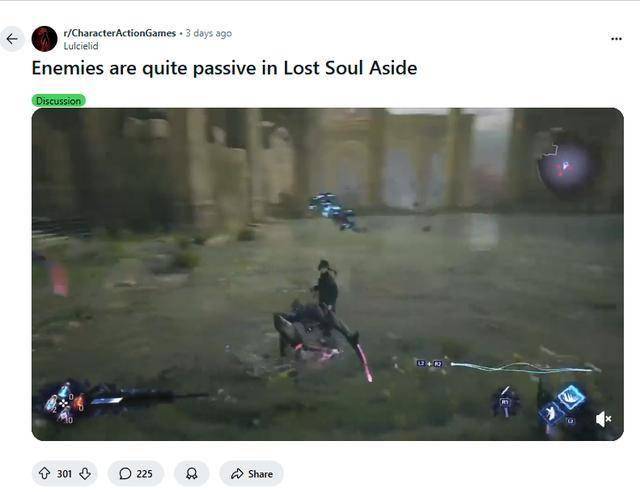Open user Lulcielid's profile

[x=81, y=46]
